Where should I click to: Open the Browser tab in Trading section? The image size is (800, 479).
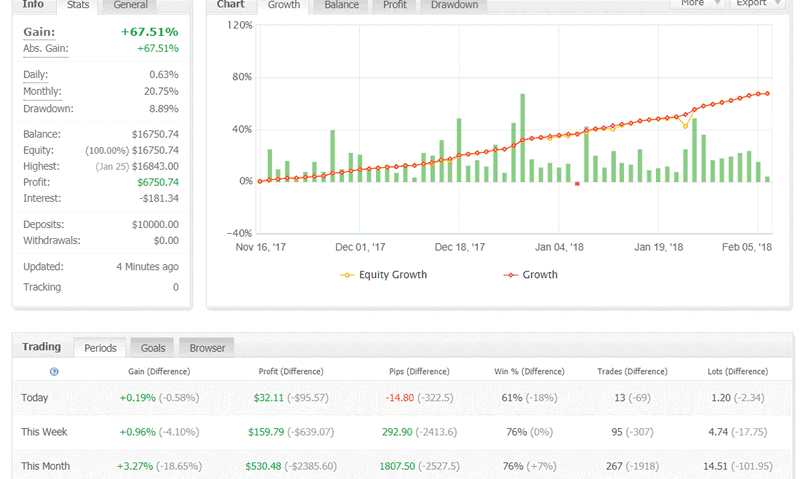[x=207, y=348]
